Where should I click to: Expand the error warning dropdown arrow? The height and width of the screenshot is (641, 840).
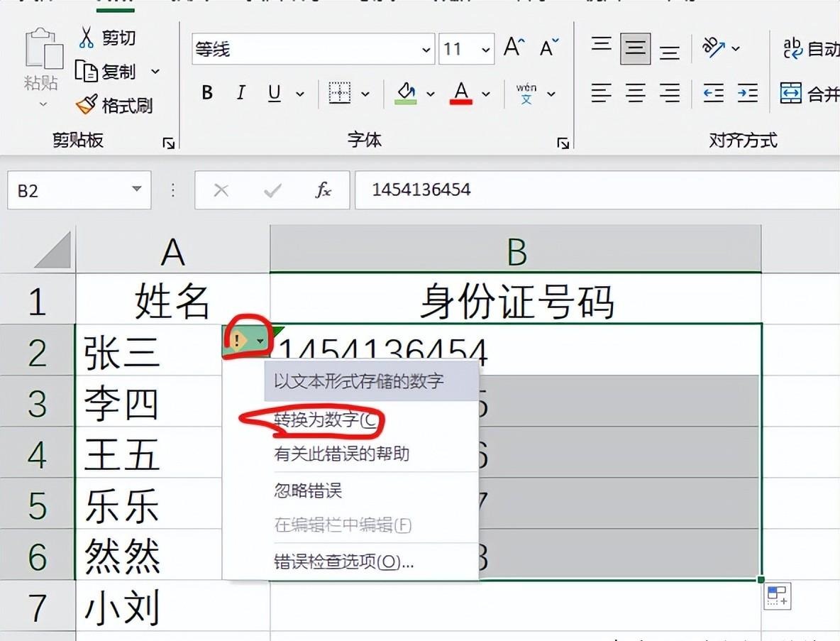tap(260, 341)
